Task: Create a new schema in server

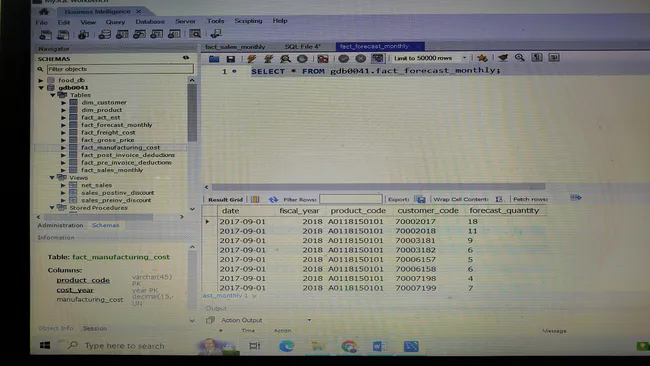Action: coord(104,34)
